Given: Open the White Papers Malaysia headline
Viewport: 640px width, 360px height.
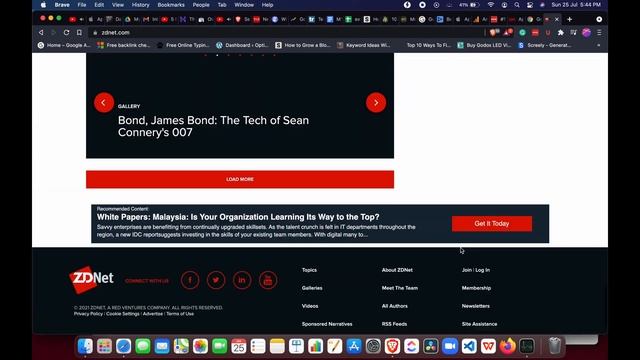Looking at the screenshot, I should 238,217.
